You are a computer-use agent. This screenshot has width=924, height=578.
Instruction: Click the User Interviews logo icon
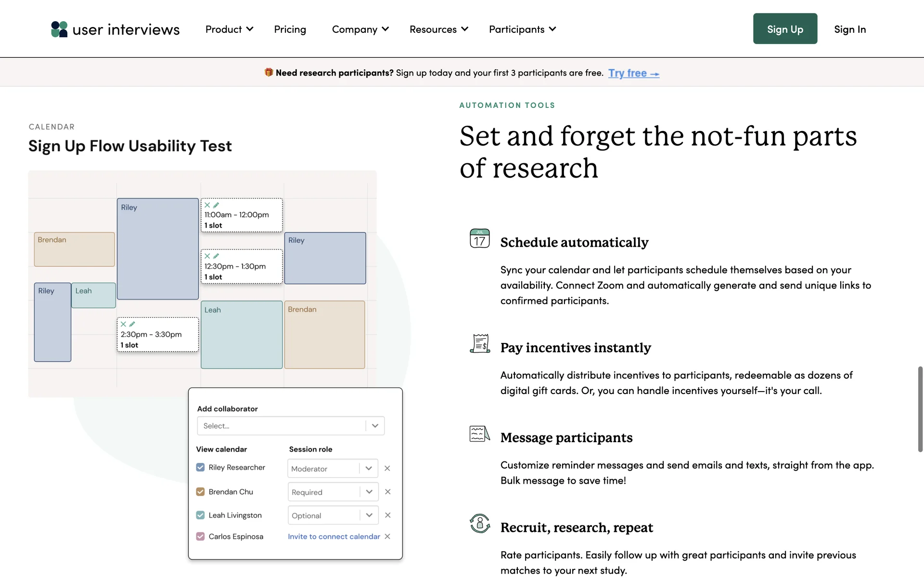click(59, 29)
